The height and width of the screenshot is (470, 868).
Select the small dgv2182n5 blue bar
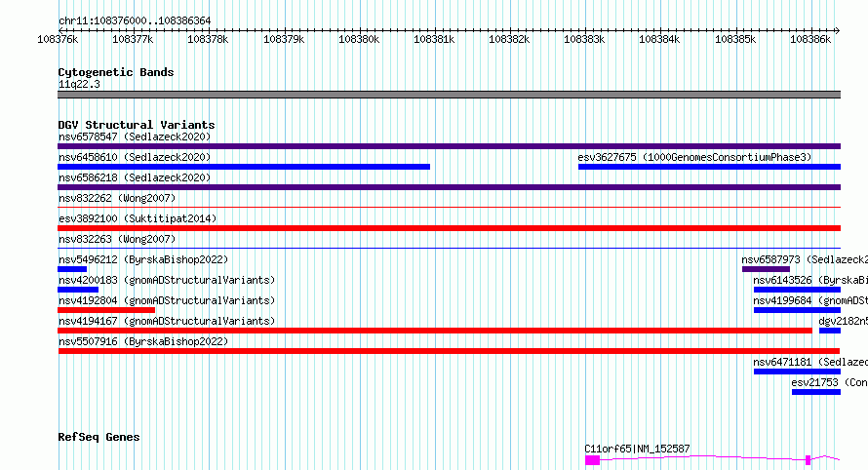click(x=830, y=331)
